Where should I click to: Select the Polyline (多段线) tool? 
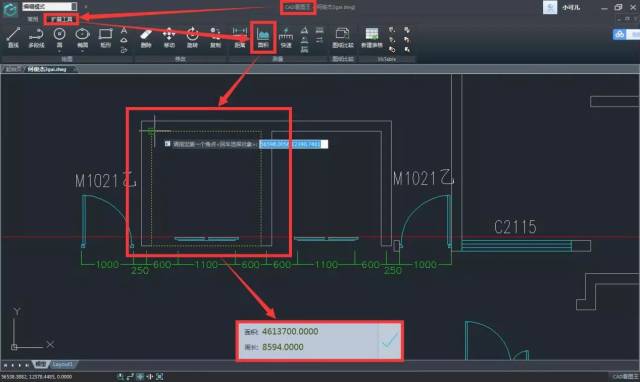(36, 37)
